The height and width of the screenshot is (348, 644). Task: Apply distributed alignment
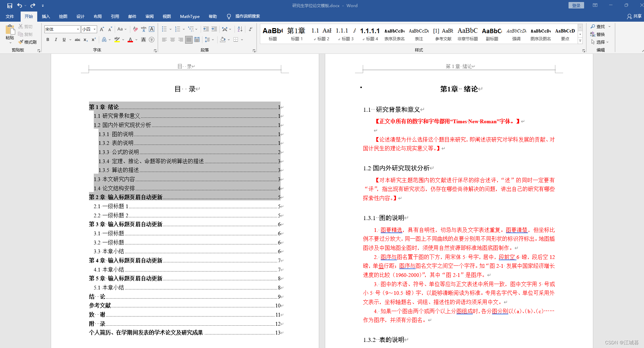point(197,40)
